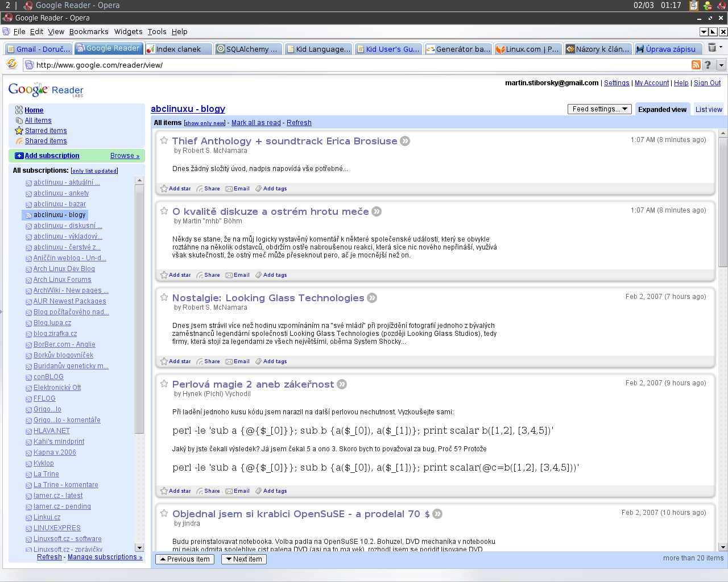Image resolution: width=728 pixels, height=582 pixels.
Task: Click the Next item button
Action: tap(243, 559)
